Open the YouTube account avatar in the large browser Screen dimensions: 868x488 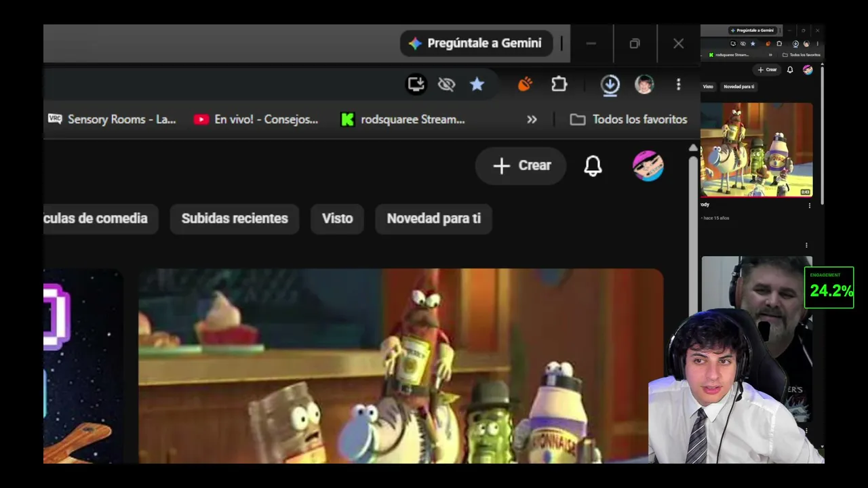click(648, 165)
